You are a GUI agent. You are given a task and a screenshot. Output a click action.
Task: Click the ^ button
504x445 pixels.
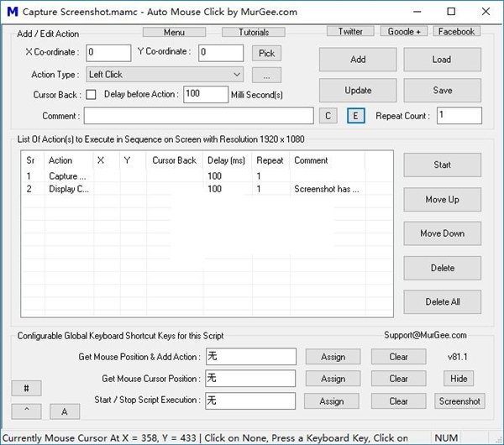pyautogui.click(x=26, y=411)
